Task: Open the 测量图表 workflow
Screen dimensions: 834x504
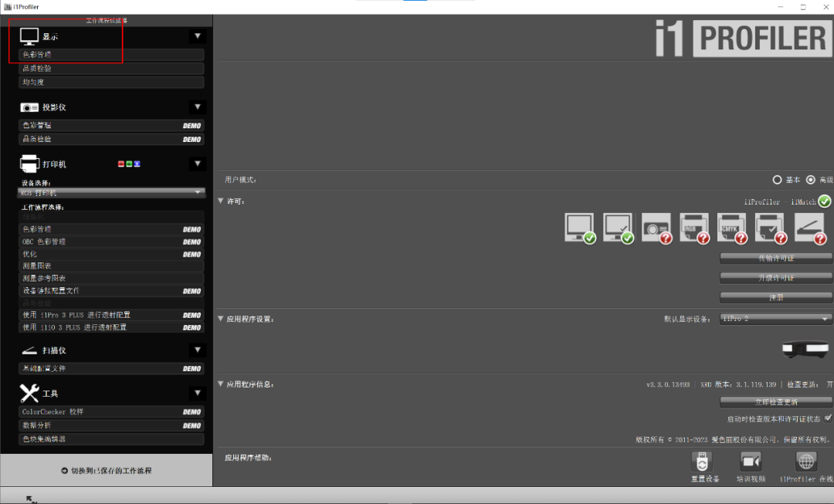Action: pyautogui.click(x=111, y=266)
